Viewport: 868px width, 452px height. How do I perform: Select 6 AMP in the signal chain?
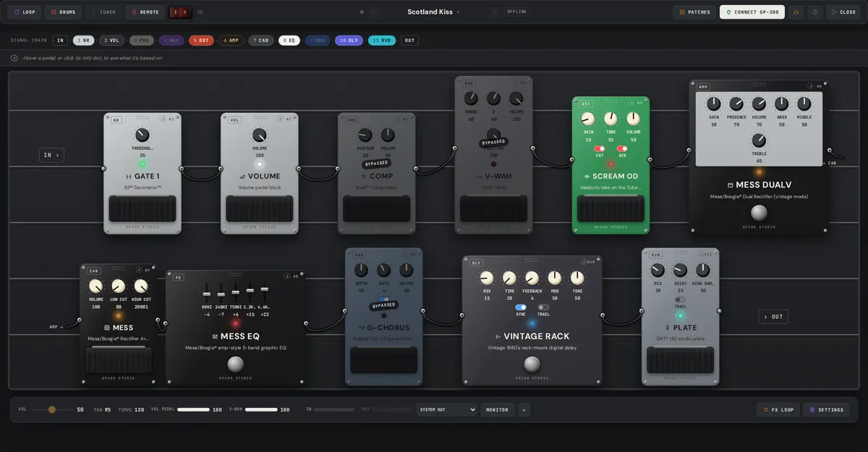coord(231,40)
